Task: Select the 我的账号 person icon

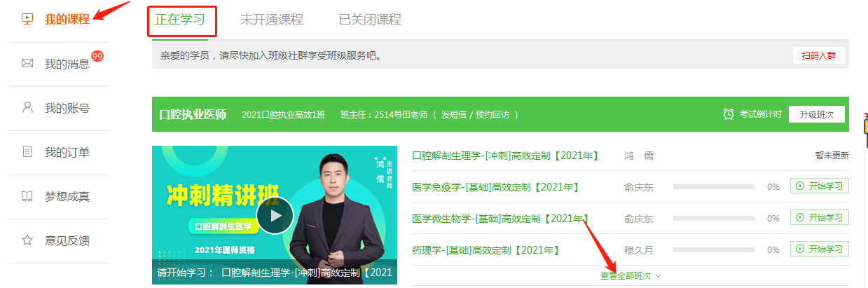Action: [x=27, y=108]
